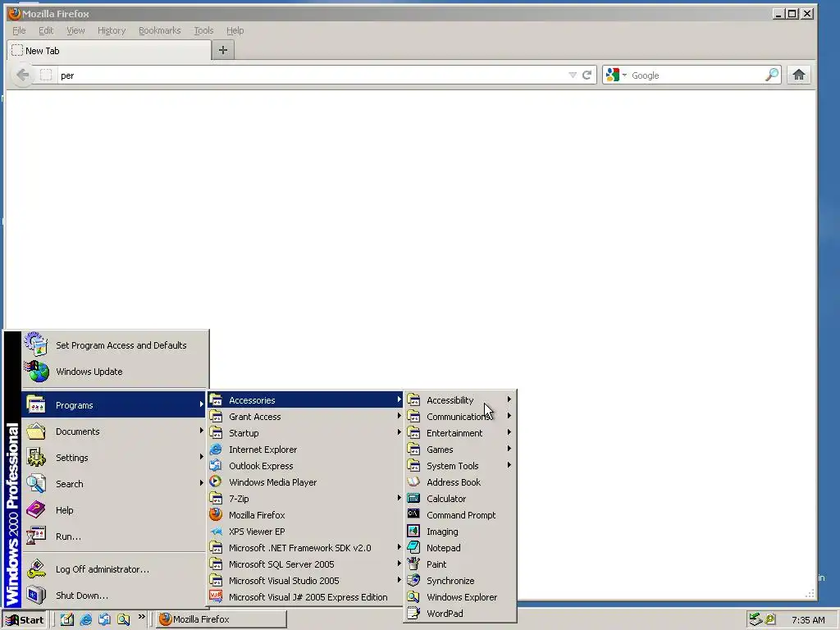Open XPS Viewer EP
This screenshot has width=840, height=630.
305,532
